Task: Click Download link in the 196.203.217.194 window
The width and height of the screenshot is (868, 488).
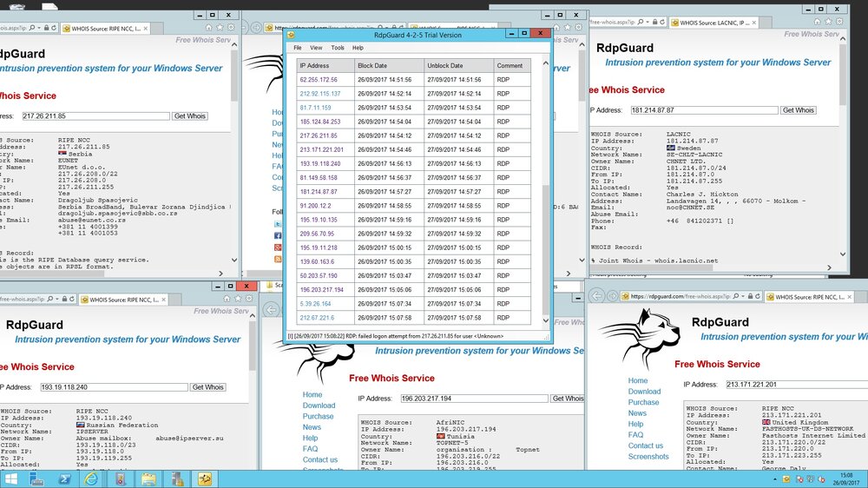Action: click(319, 406)
